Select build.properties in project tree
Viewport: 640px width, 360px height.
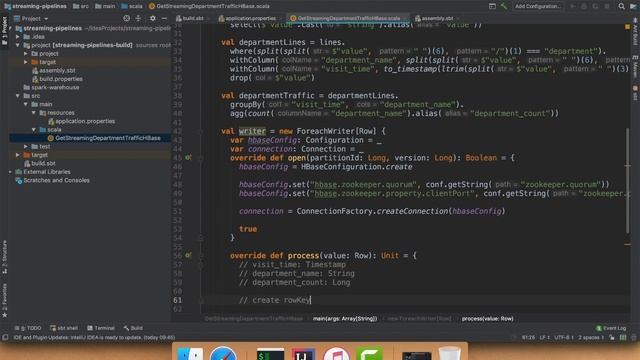point(57,79)
